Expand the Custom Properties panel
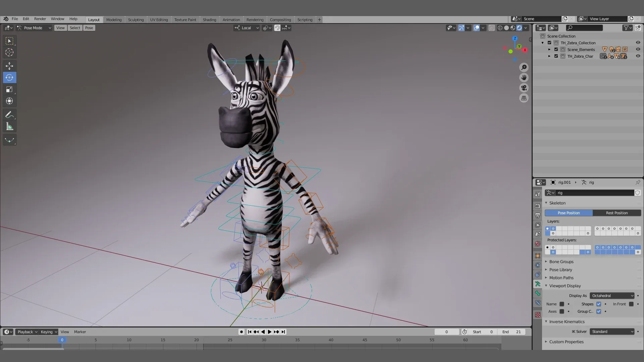The height and width of the screenshot is (362, 644). tap(566, 342)
